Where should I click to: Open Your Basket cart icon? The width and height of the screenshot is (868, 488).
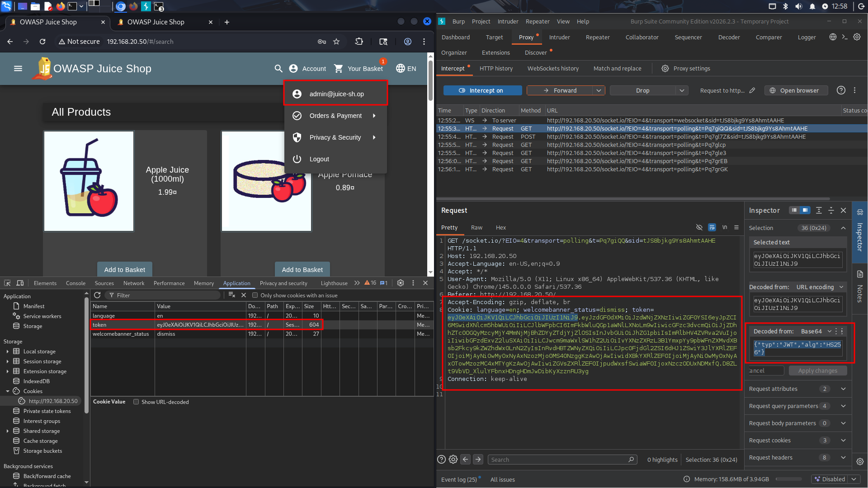[x=339, y=69]
